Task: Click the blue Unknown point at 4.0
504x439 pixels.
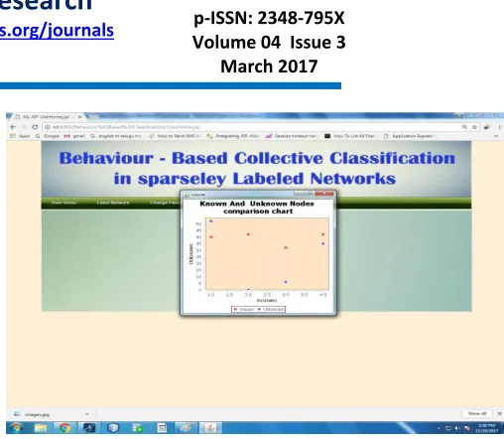Action: 323,243
